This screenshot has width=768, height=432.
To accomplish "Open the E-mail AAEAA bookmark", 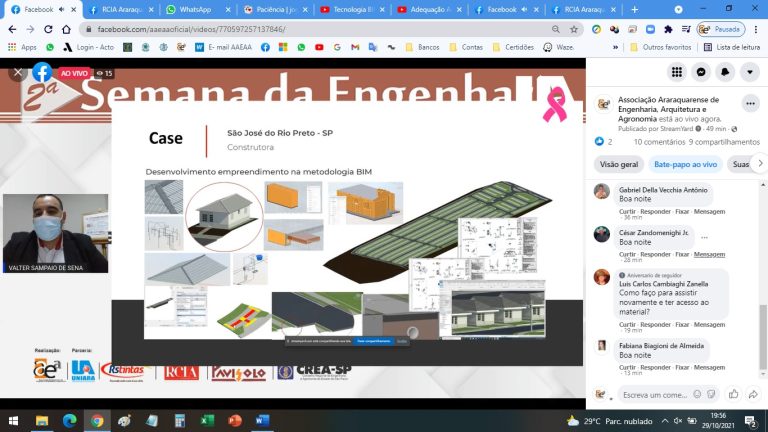I will click(223, 47).
